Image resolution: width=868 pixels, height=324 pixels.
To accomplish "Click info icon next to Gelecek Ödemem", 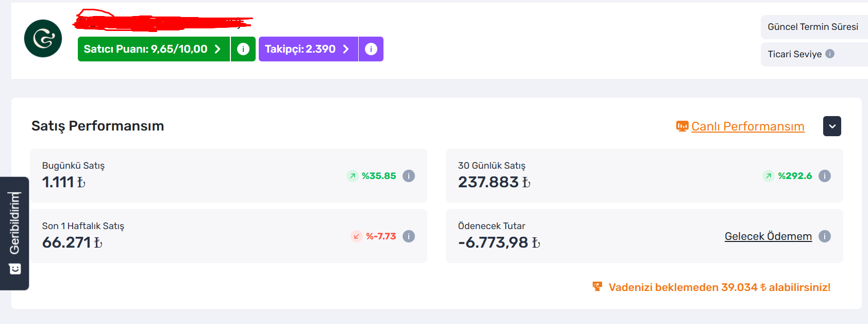I will (825, 236).
